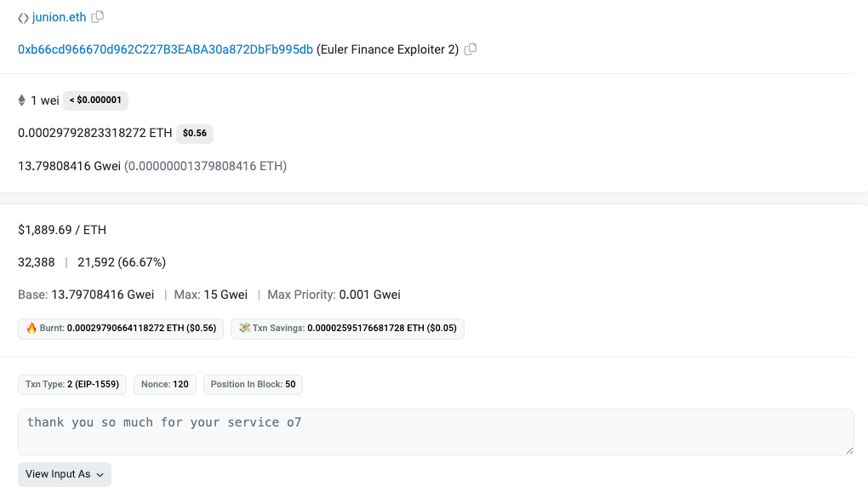Click the Ethereum diamond icon
The width and height of the screenshot is (868, 498).
(21, 100)
